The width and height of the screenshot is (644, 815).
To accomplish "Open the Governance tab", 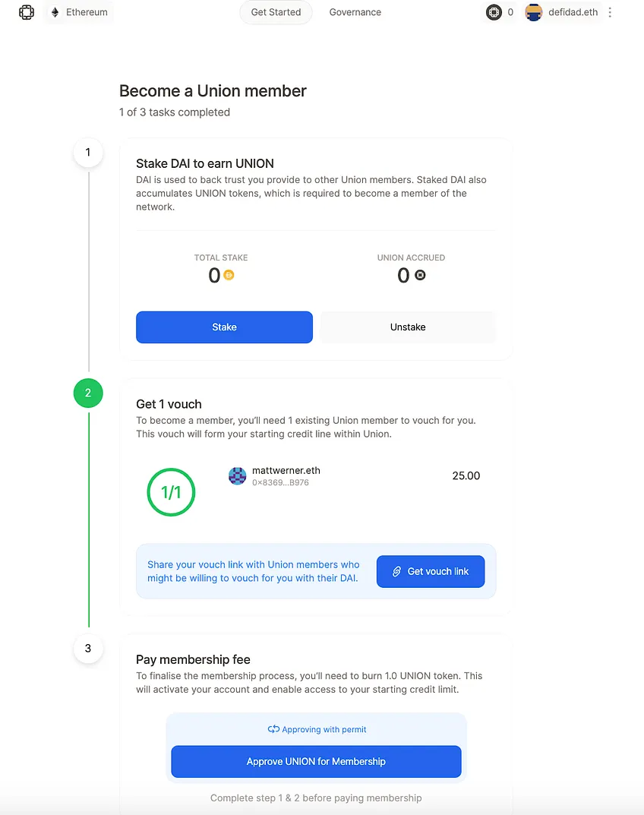I will pos(355,12).
